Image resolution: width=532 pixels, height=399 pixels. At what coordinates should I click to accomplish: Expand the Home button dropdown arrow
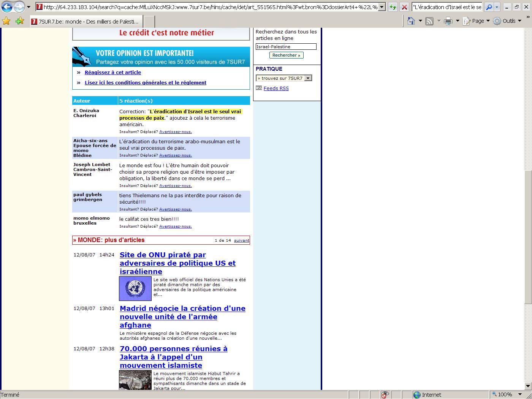(x=420, y=21)
